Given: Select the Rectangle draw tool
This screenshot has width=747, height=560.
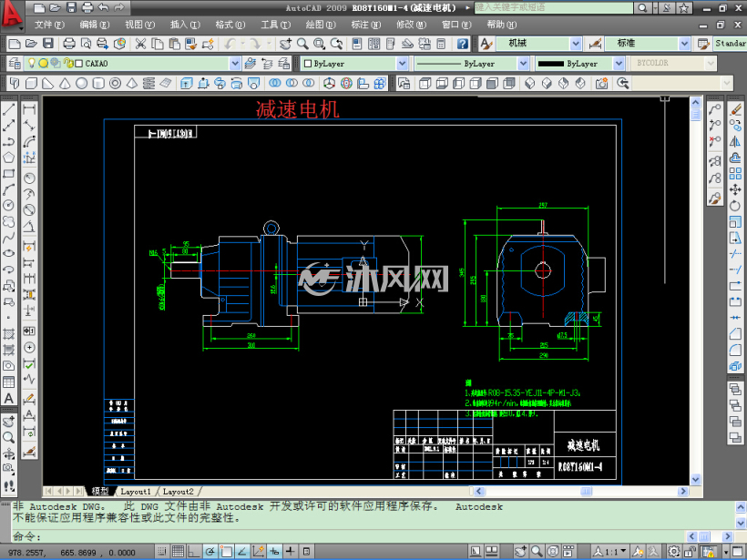Looking at the screenshot, I should [x=8, y=173].
